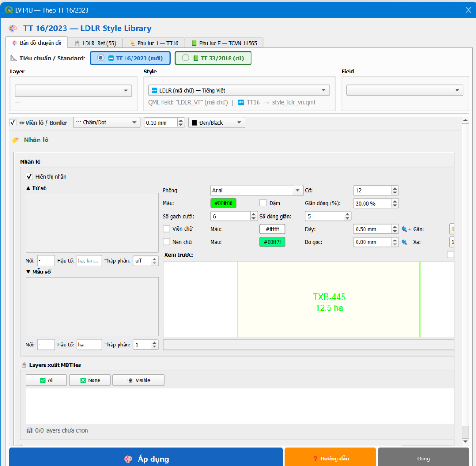Click the scrollbar up arrow at right edge
Screen dimensions: 476x466
point(465,120)
